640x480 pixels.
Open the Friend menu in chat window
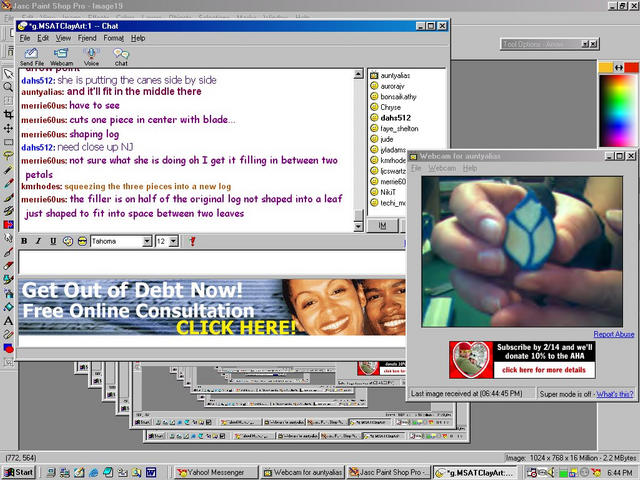[x=87, y=38]
